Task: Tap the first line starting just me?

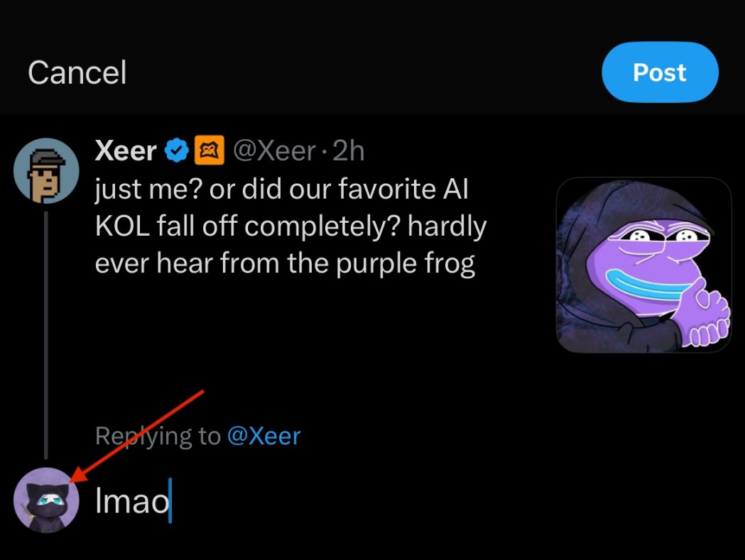Action: coord(281,190)
